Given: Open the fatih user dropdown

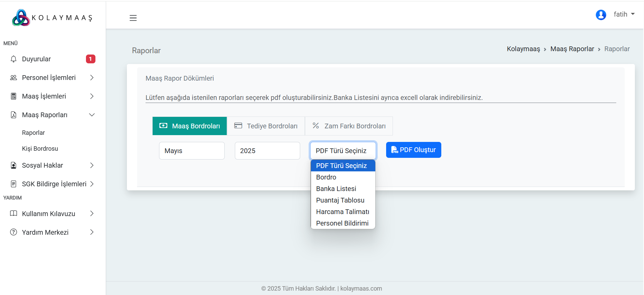Looking at the screenshot, I should [624, 14].
